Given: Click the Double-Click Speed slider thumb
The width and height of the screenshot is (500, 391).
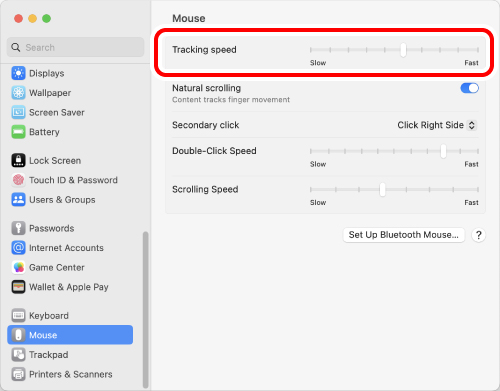Looking at the screenshot, I should (x=443, y=151).
